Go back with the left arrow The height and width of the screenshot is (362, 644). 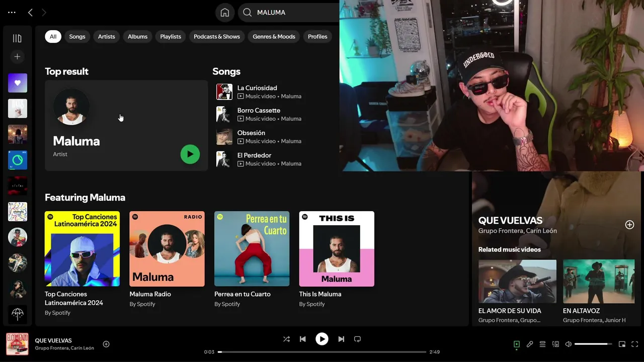(30, 13)
